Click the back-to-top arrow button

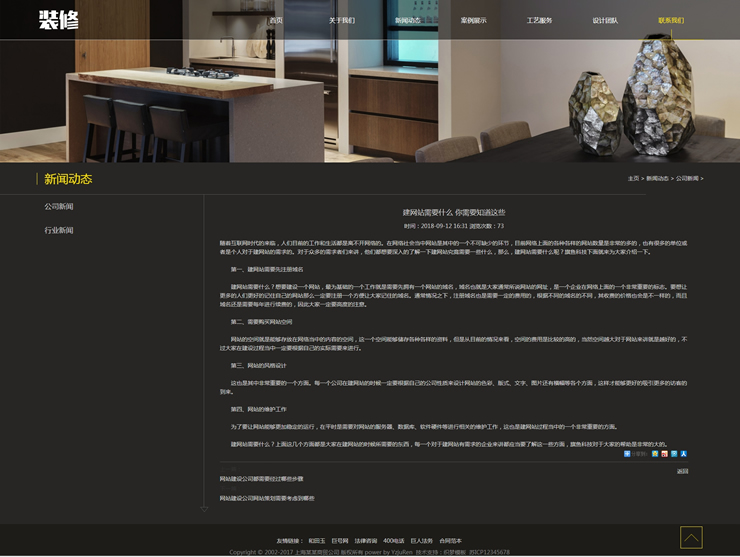pos(691,537)
